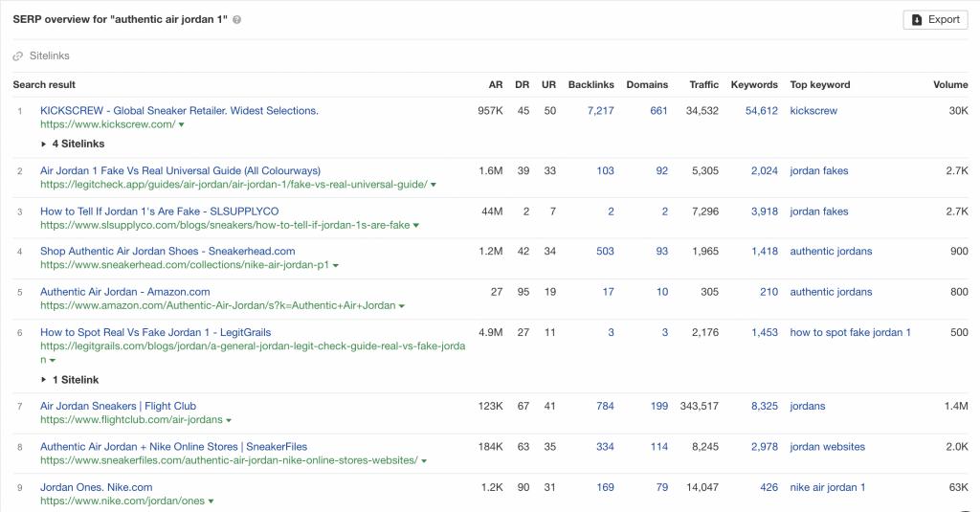Click domains count 199 for Flight Club

pos(658,407)
